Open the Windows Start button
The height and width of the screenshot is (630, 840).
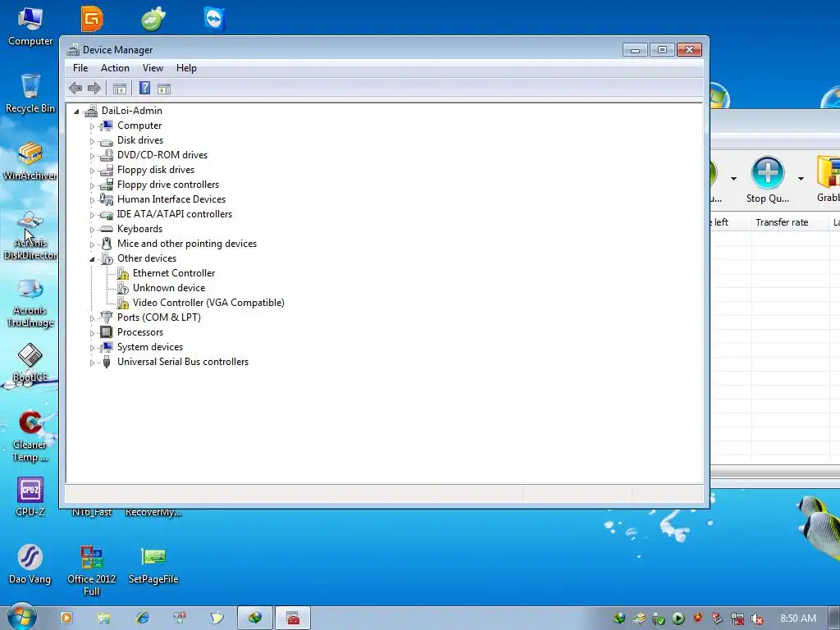point(21,619)
